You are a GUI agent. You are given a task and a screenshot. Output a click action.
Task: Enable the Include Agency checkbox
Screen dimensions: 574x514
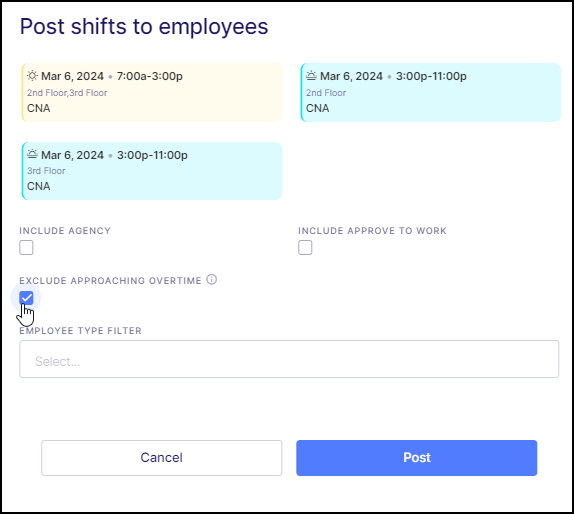26,247
